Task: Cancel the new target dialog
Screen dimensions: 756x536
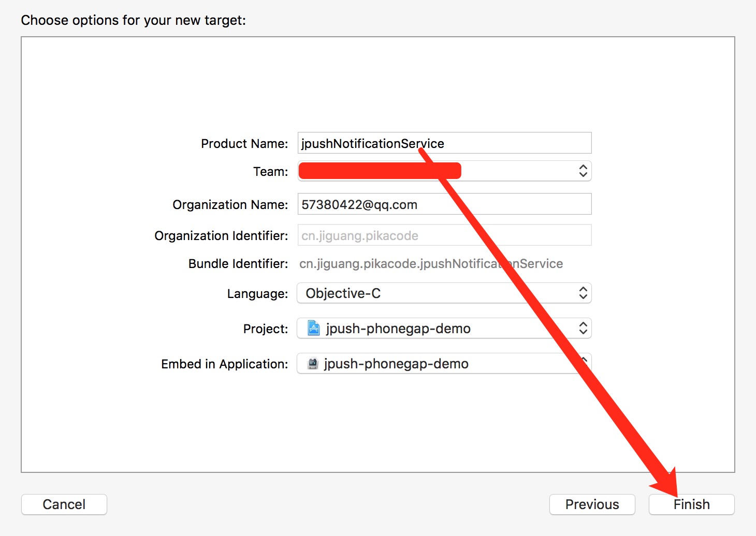Action: pos(64,504)
